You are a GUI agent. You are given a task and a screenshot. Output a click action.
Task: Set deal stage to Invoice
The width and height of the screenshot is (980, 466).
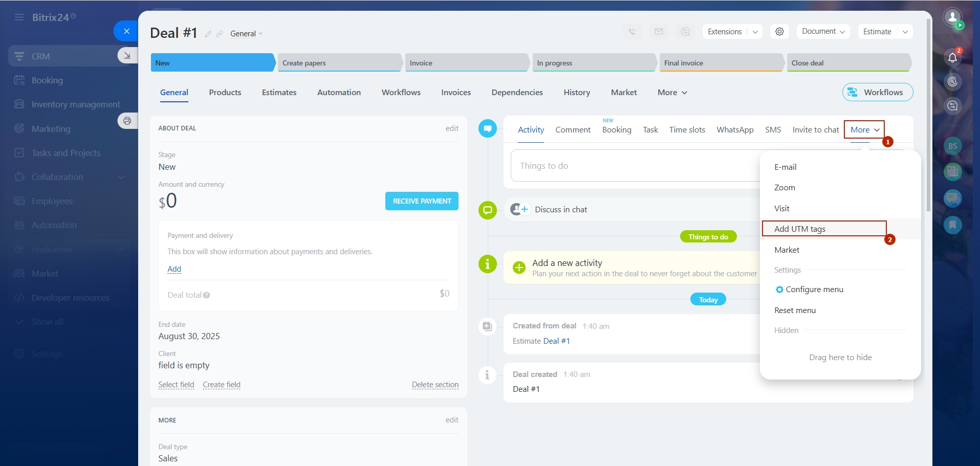tap(466, 63)
